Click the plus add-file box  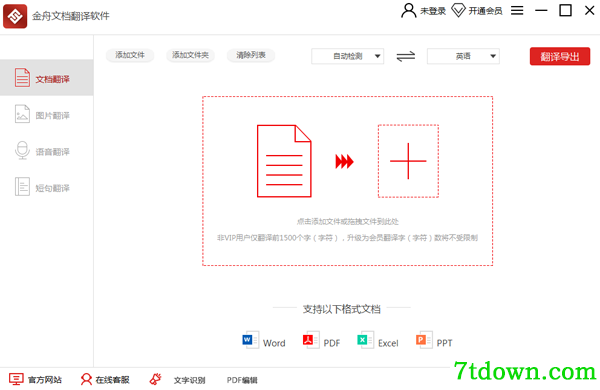(408, 161)
